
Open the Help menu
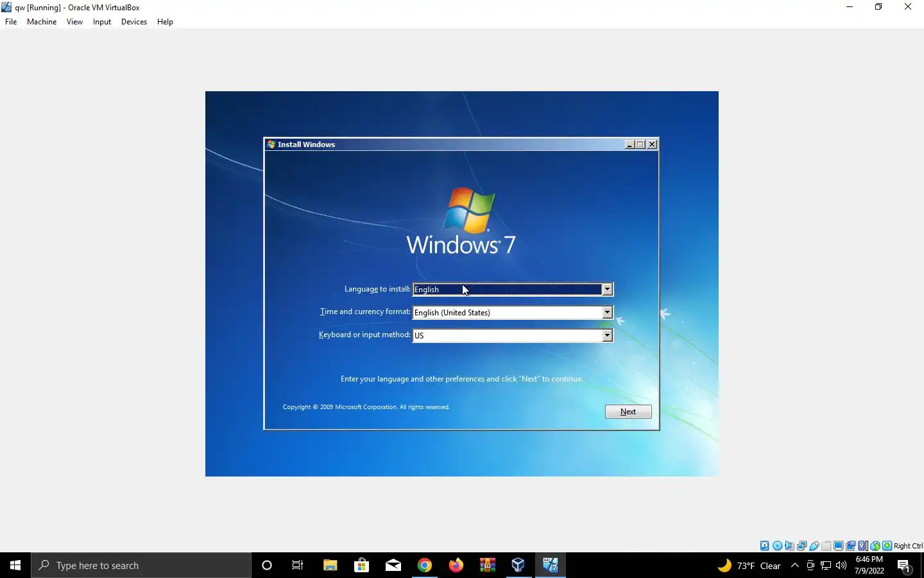point(165,22)
